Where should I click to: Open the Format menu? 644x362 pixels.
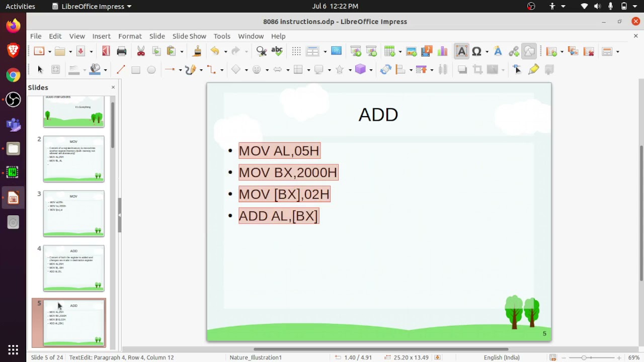(130, 36)
